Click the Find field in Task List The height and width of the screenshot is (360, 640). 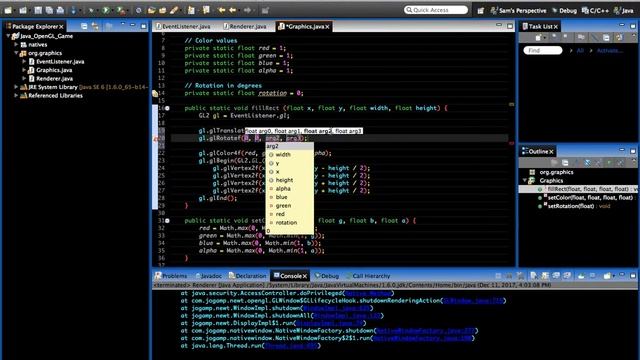543,51
